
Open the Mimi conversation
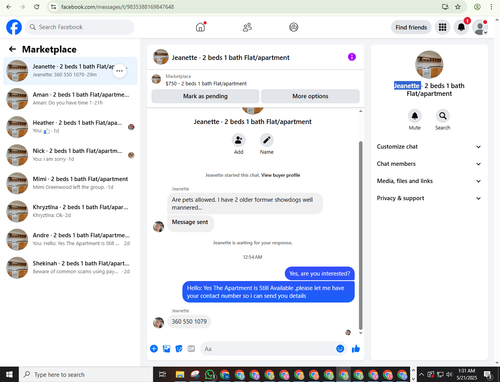tap(70, 183)
